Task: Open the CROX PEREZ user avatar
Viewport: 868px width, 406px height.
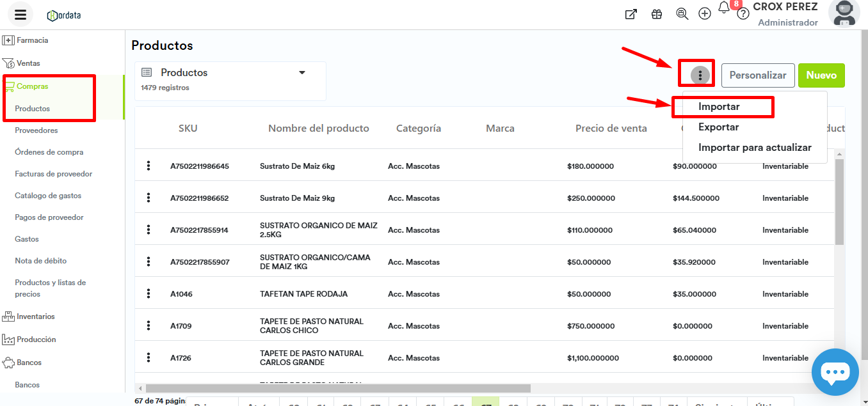Action: pyautogui.click(x=844, y=14)
